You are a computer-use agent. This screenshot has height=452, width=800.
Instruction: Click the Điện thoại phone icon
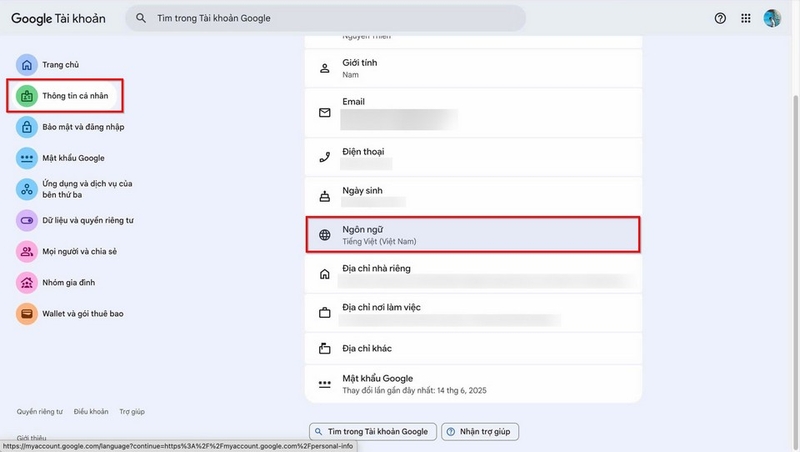[324, 157]
